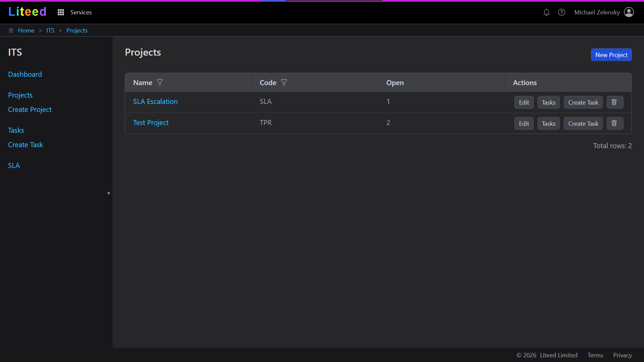Open the Name column filter
The width and height of the screenshot is (644, 362).
(160, 82)
